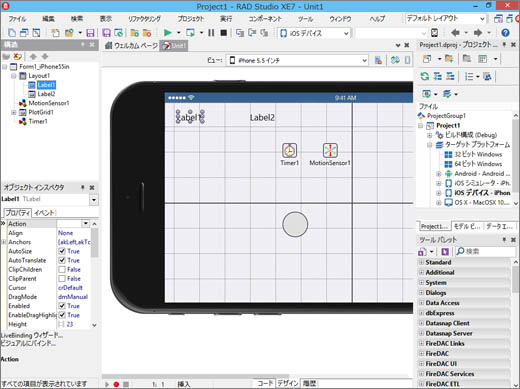Click the record macro red circle icon
520x389 pixels.
tap(116, 384)
